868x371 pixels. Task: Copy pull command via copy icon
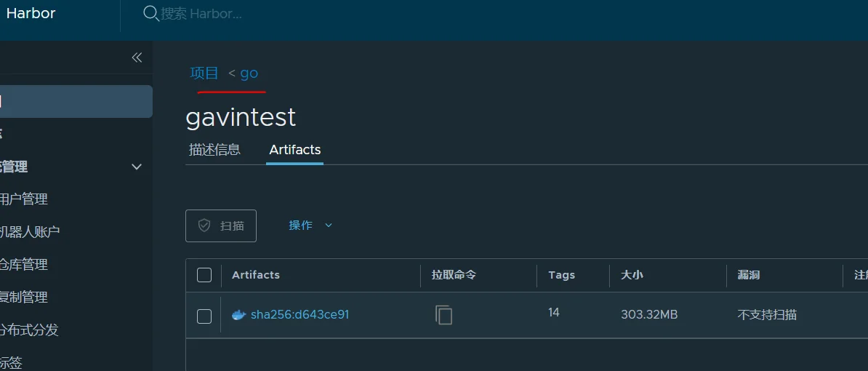[443, 315]
